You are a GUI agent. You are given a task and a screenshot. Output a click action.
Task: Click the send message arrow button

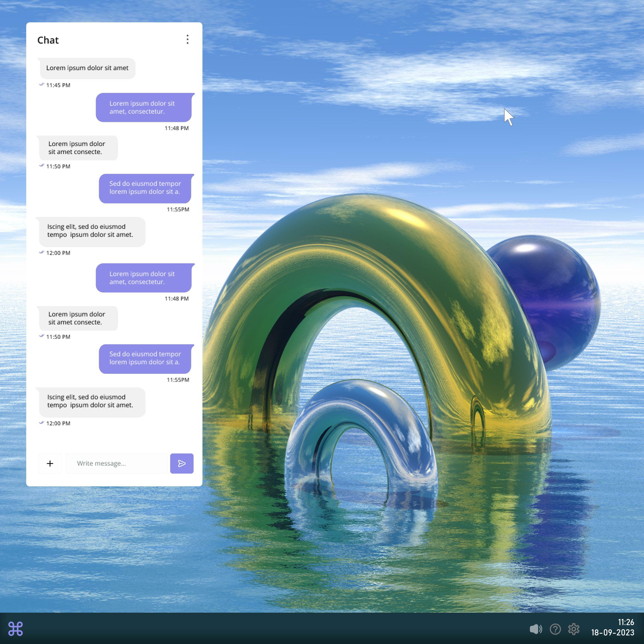click(x=182, y=463)
